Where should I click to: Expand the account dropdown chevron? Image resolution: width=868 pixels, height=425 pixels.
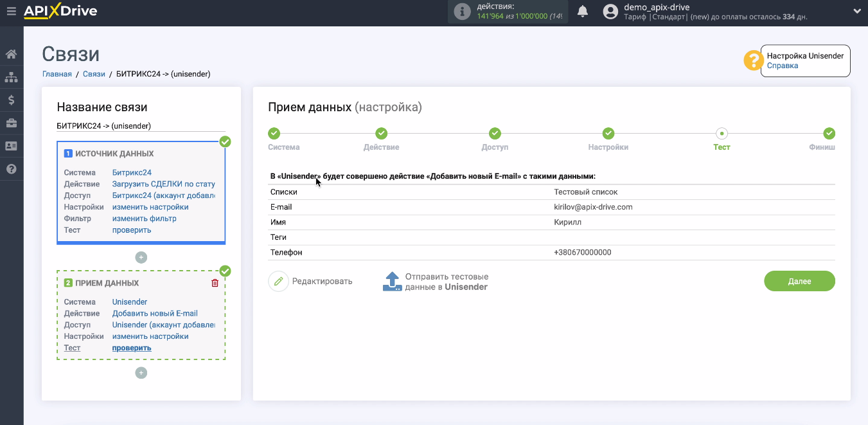click(x=857, y=11)
